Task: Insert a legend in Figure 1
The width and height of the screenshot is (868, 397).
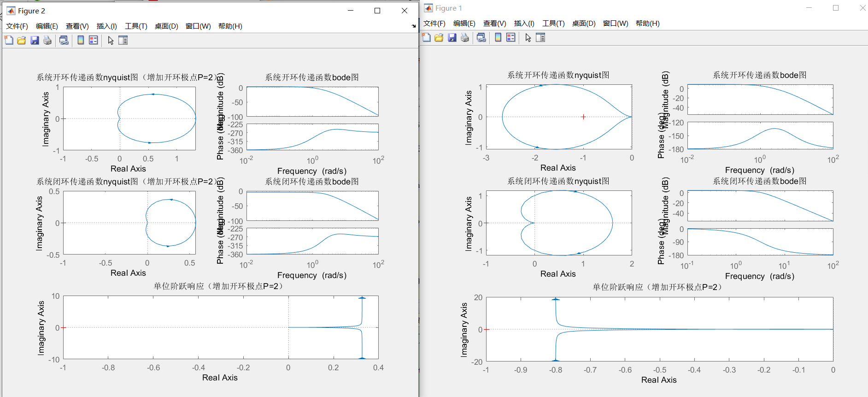Action: [511, 37]
